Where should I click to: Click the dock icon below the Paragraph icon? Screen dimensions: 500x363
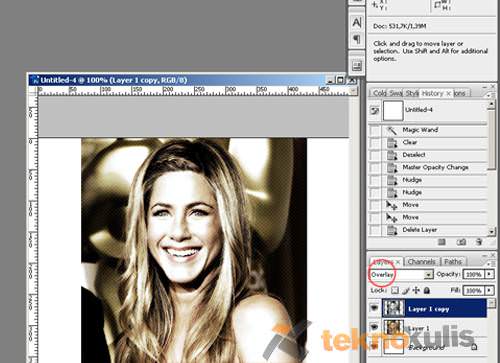coord(357,66)
